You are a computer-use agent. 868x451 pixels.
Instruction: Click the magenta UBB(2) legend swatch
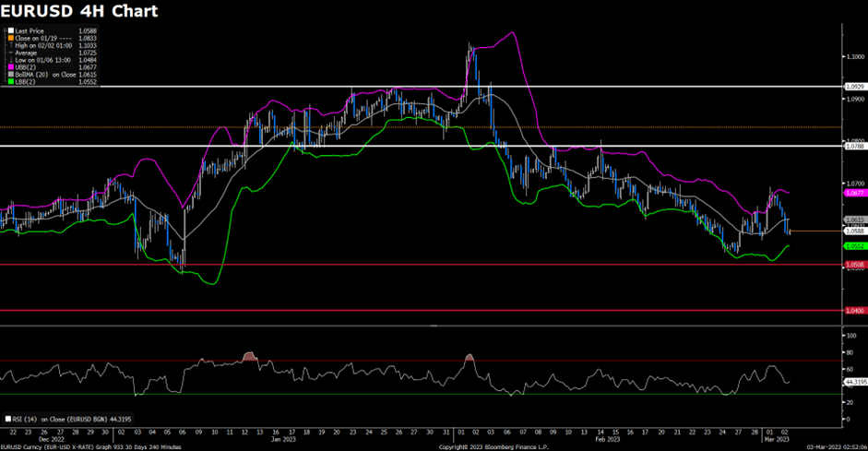[x=9, y=67]
